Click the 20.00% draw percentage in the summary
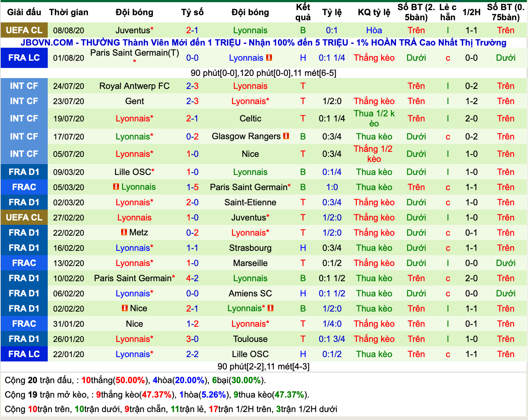528x420 pixels. click(x=190, y=380)
